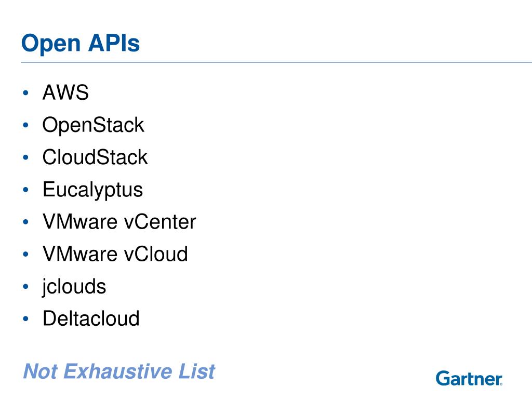Click the "Not Exhaustive List" note
The height and width of the screenshot is (399, 532).
[119, 371]
